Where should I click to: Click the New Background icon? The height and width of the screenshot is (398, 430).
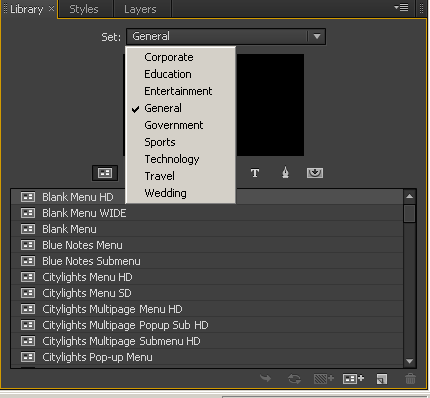pyautogui.click(x=324, y=379)
